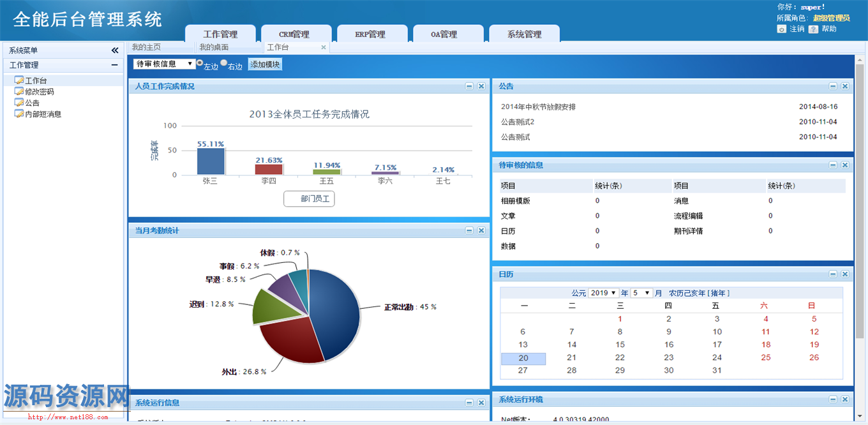Screen dimensions: 868x425
Task: Collapse the 系统菜单 sidebar with double arrow
Action: [115, 50]
